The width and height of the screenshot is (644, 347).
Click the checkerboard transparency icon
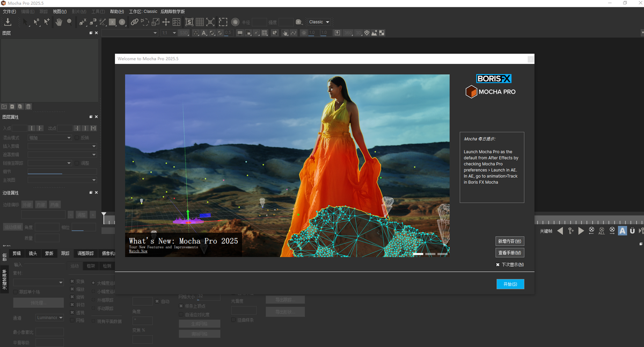(x=382, y=33)
